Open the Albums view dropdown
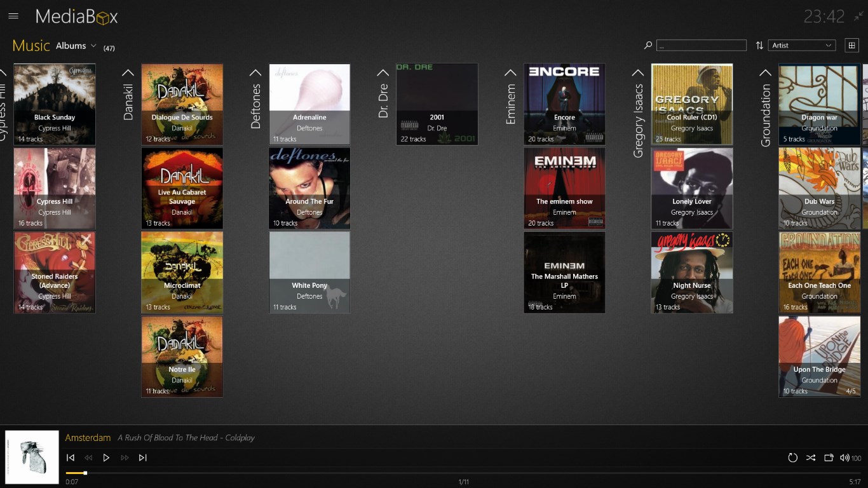868x488 pixels. (76, 46)
